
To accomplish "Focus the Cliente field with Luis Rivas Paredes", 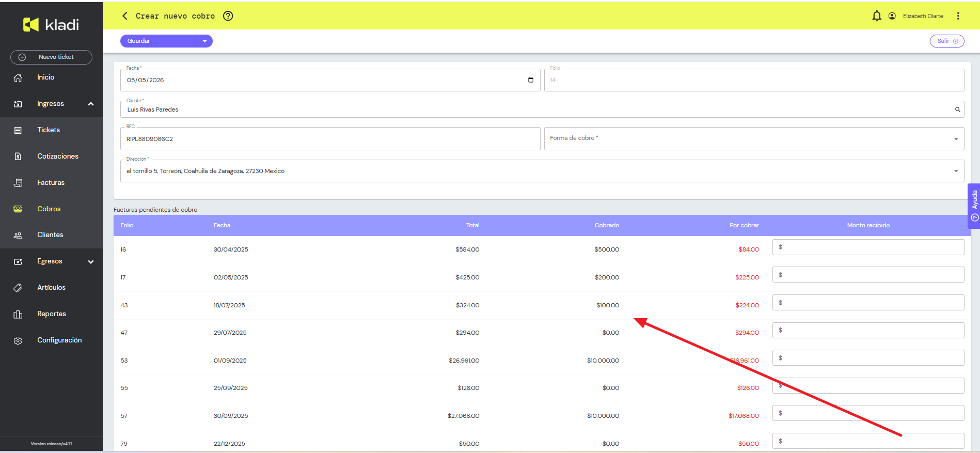I will [x=542, y=110].
